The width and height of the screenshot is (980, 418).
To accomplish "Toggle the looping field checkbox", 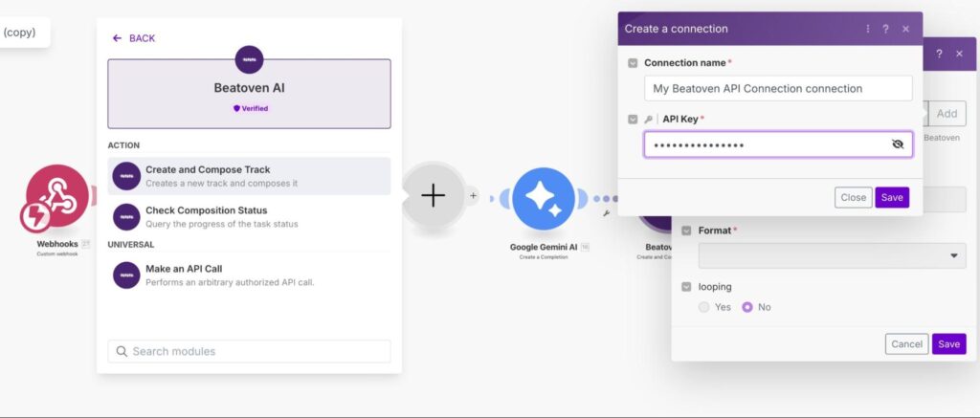I will (x=686, y=287).
